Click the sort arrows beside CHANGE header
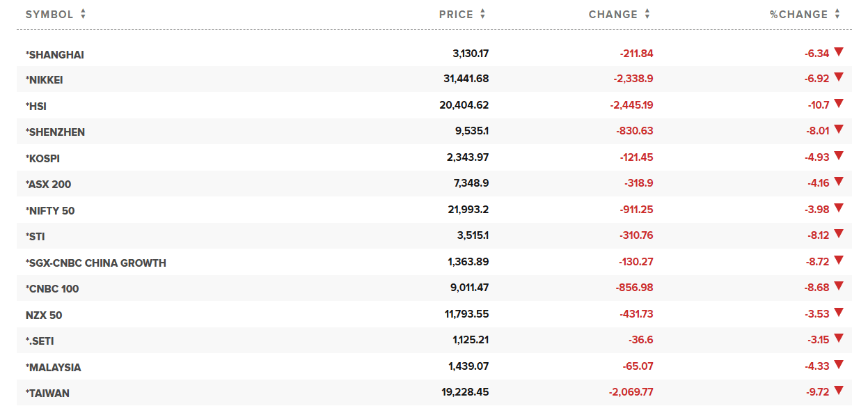This screenshot has height=413, width=868. [x=647, y=14]
